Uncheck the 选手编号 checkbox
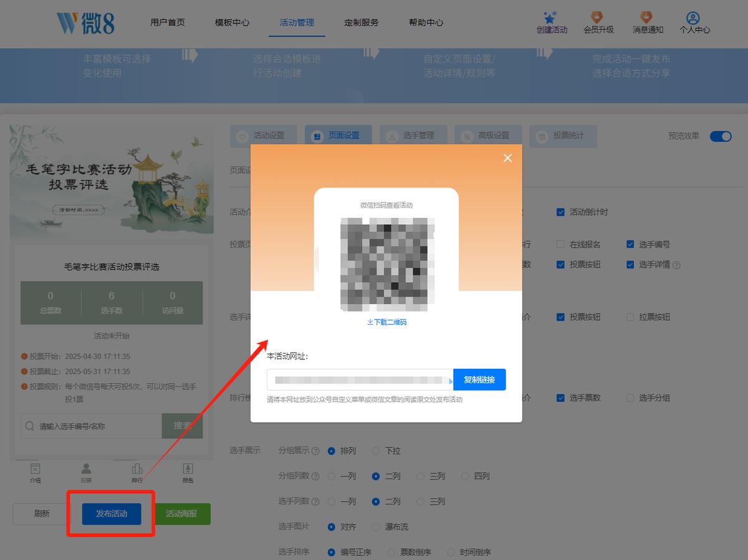 coord(630,245)
